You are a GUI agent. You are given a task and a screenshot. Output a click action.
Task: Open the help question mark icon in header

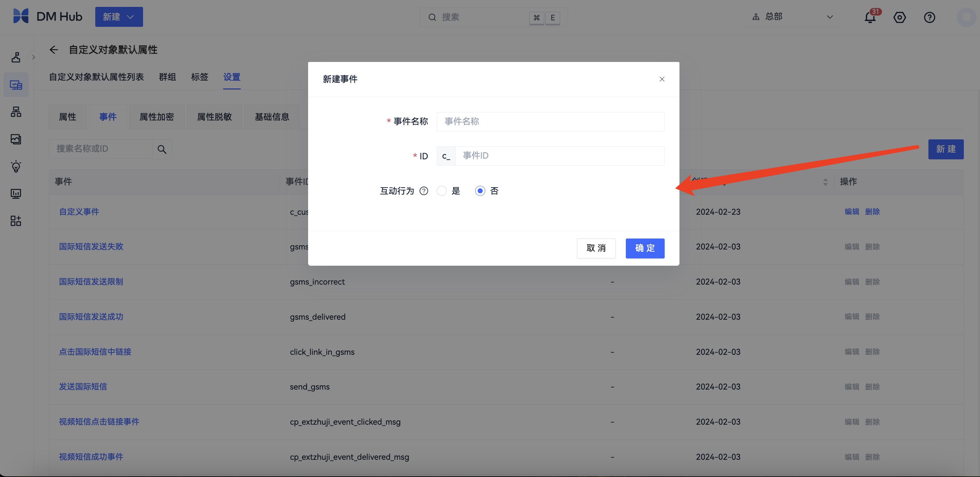tap(929, 18)
